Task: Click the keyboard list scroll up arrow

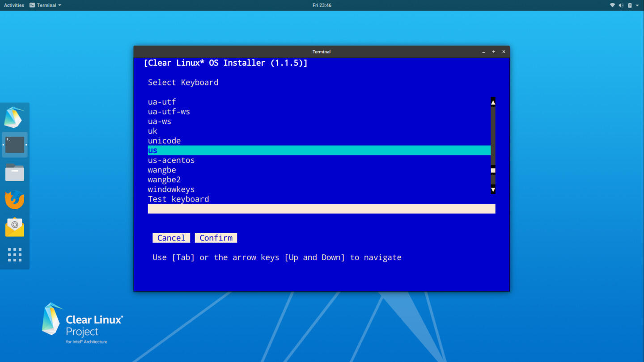Action: pyautogui.click(x=493, y=102)
